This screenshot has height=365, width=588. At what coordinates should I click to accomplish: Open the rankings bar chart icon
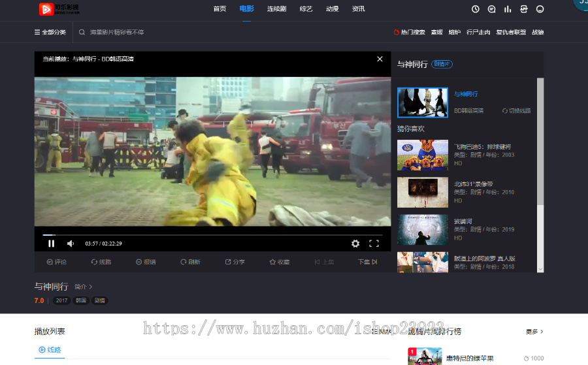point(508,9)
